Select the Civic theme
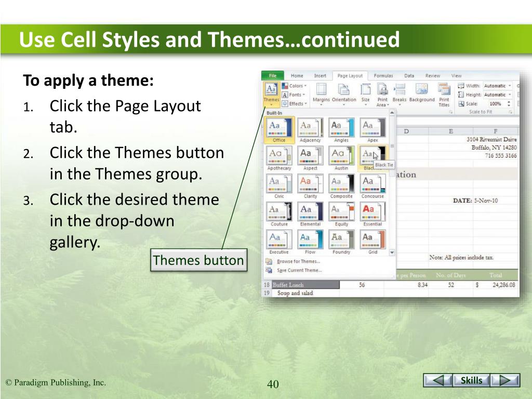This screenshot has height=399, width=532. tap(279, 187)
